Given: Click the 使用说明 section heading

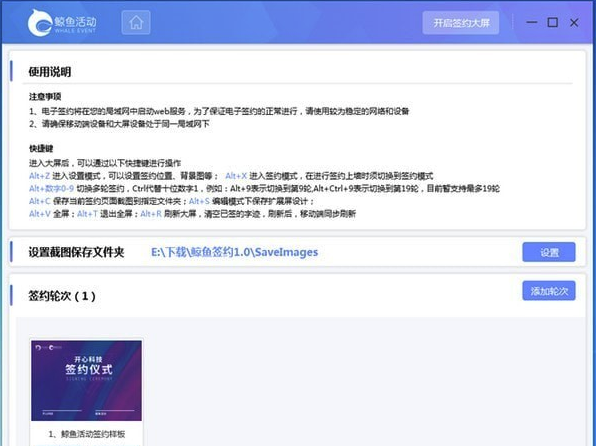Looking at the screenshot, I should coord(50,71).
